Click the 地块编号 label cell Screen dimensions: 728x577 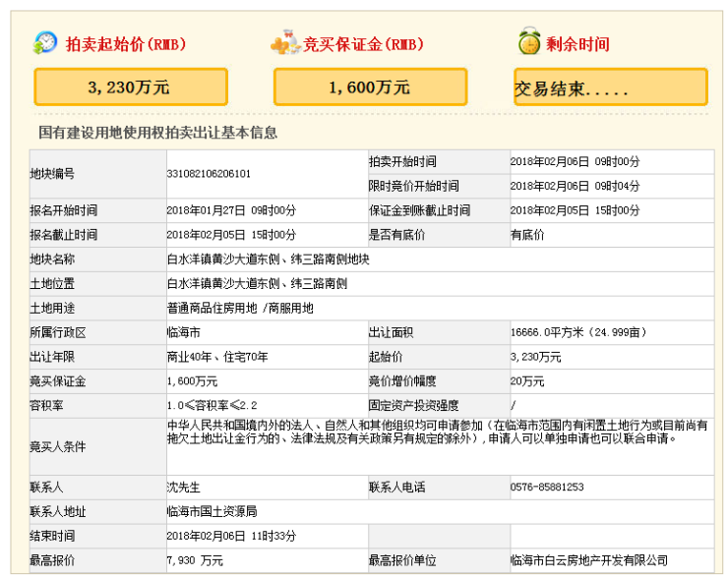[x=98, y=174]
